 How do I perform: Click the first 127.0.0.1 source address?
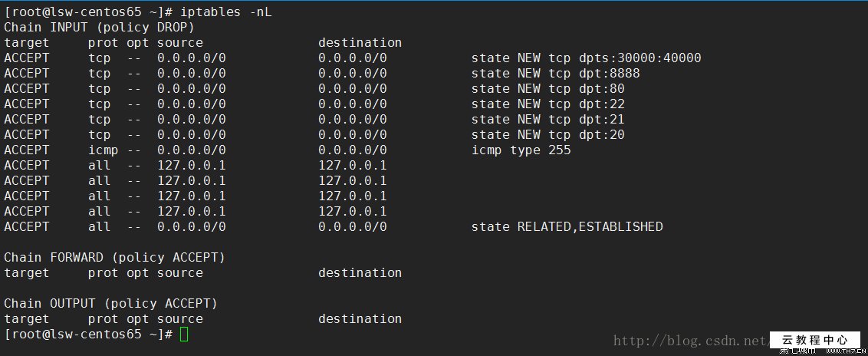(191, 166)
